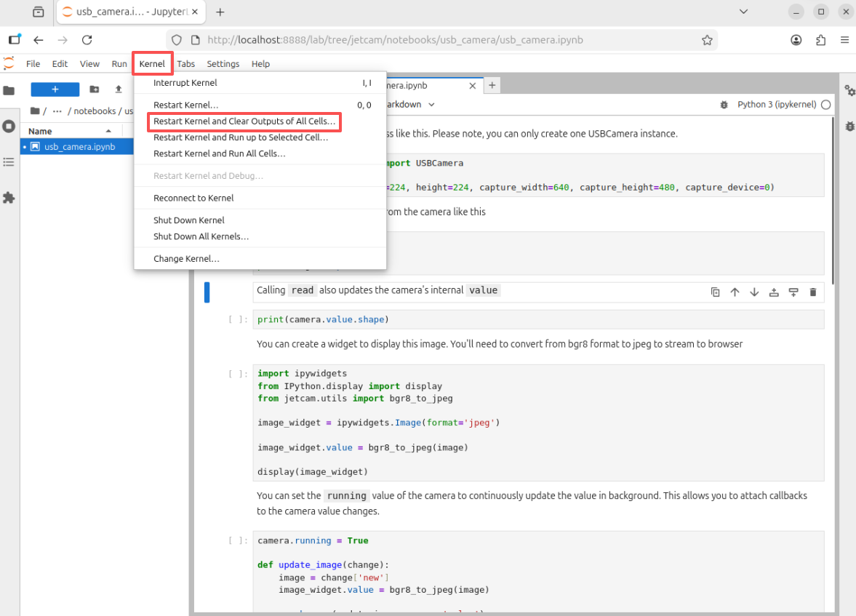The image size is (856, 616).
Task: Open the browser application hamburger menu
Action: [844, 40]
